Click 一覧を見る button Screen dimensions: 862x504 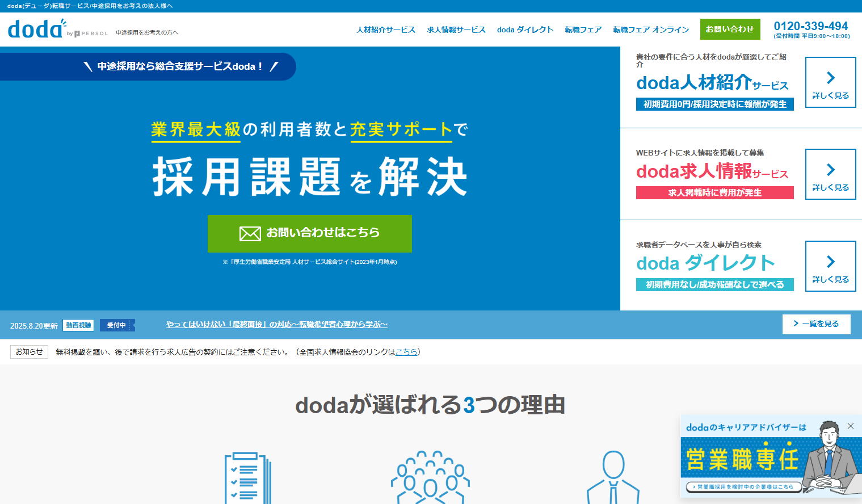point(816,324)
